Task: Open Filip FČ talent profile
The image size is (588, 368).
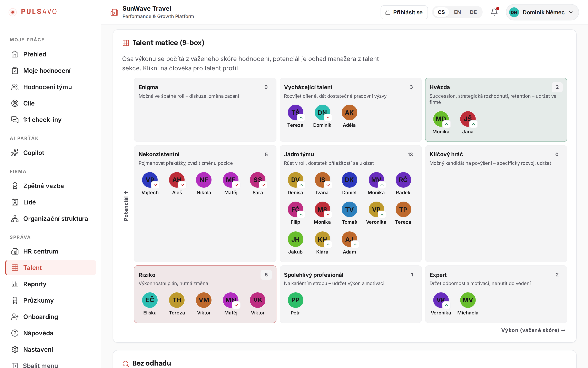Action: [295, 213]
